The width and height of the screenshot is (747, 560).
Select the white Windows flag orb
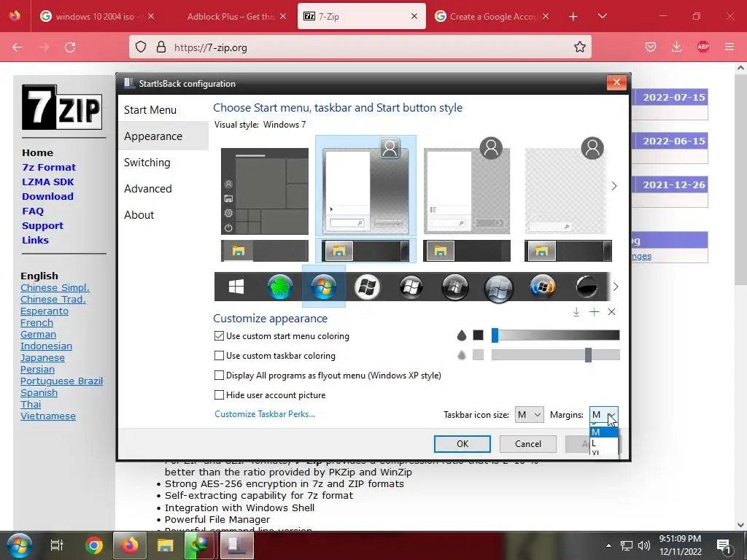pyautogui.click(x=368, y=287)
